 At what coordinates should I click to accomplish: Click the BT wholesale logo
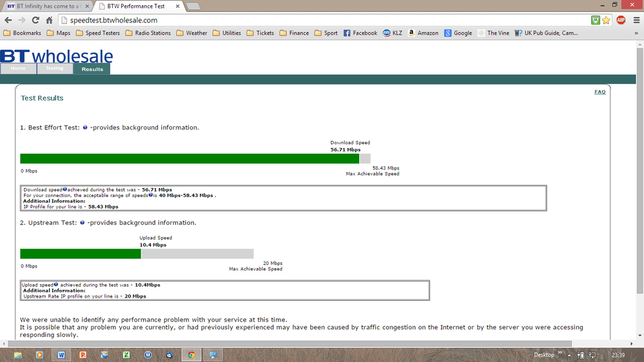[x=57, y=56]
